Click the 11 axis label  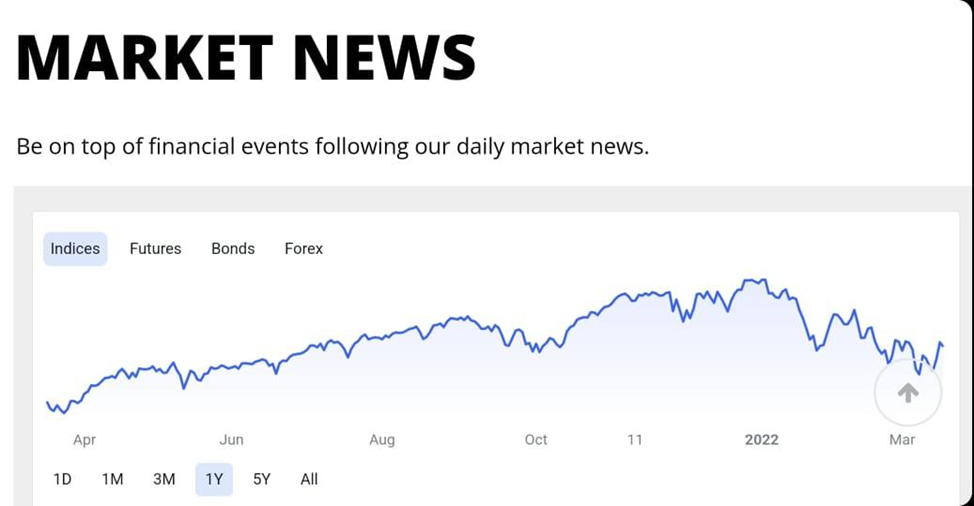(634, 440)
